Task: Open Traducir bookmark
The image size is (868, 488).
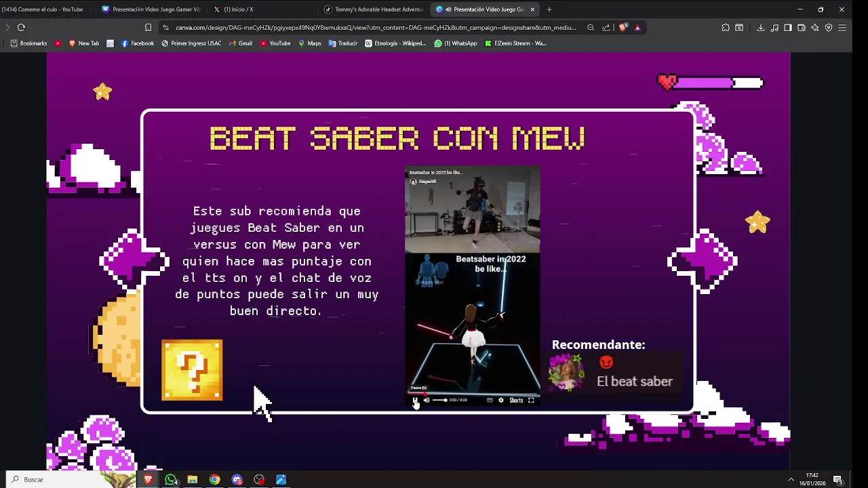Action: tap(343, 43)
